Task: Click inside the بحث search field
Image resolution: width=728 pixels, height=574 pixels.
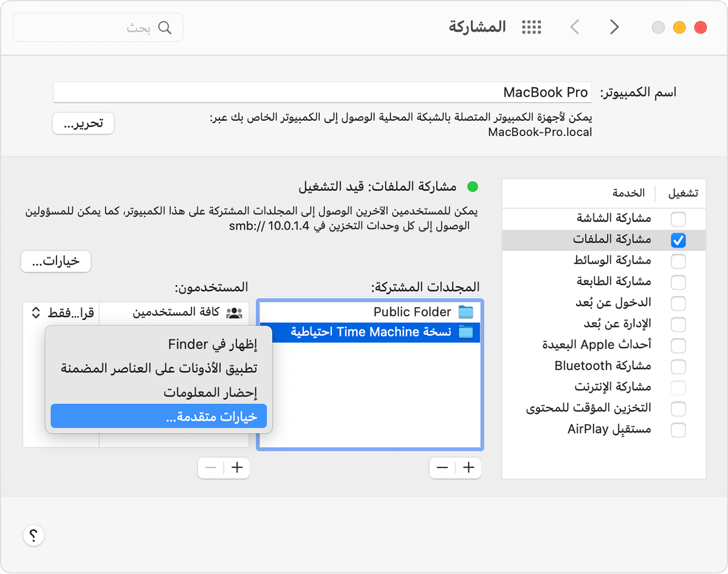Action: tap(98, 27)
